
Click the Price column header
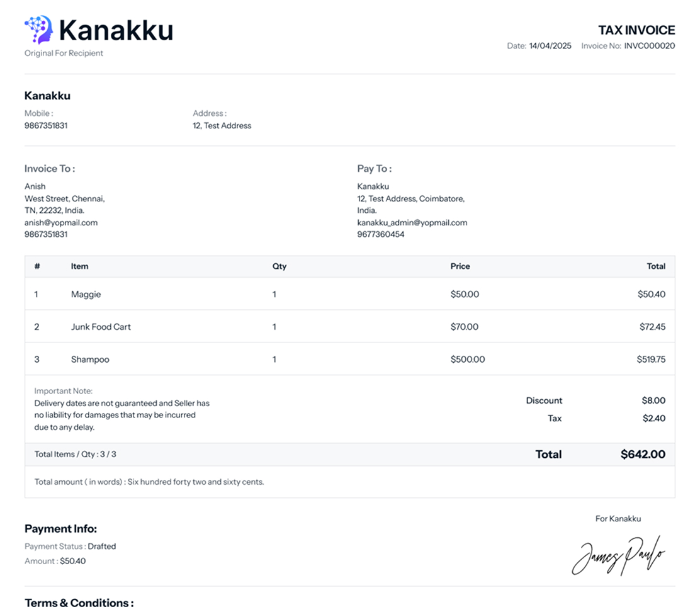[x=460, y=266]
